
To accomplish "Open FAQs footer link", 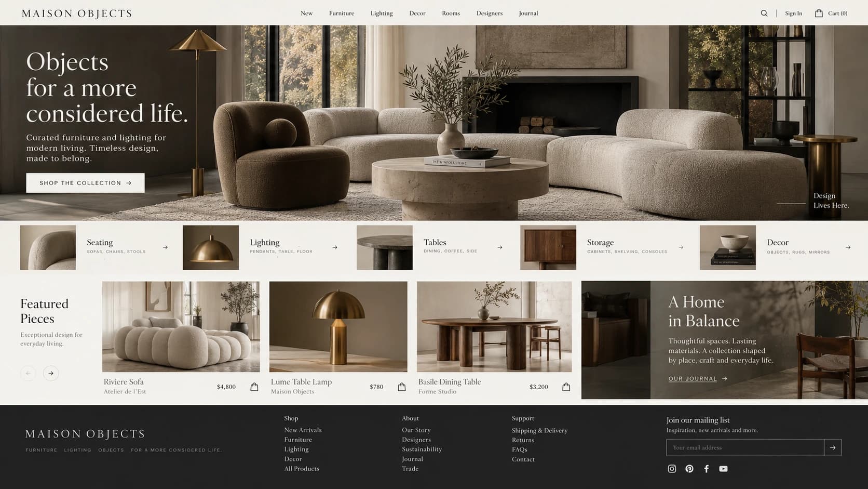I will coord(520,450).
